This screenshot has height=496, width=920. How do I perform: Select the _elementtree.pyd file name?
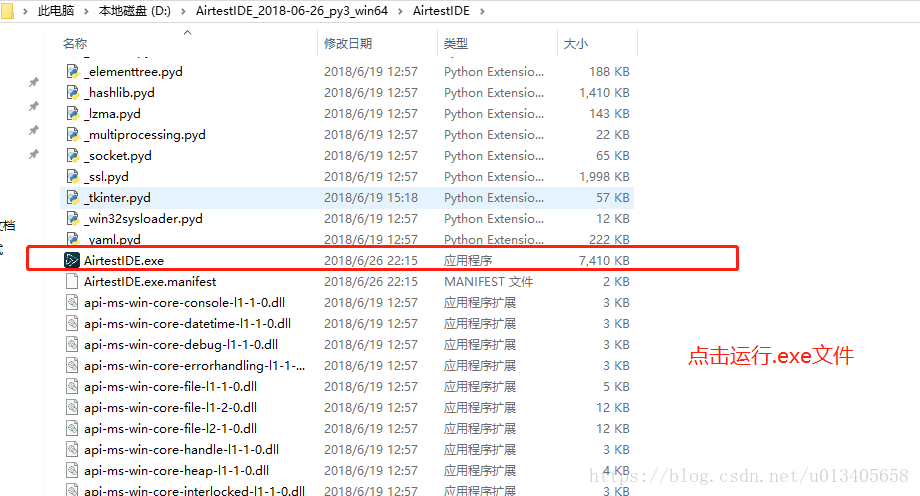coord(133,72)
